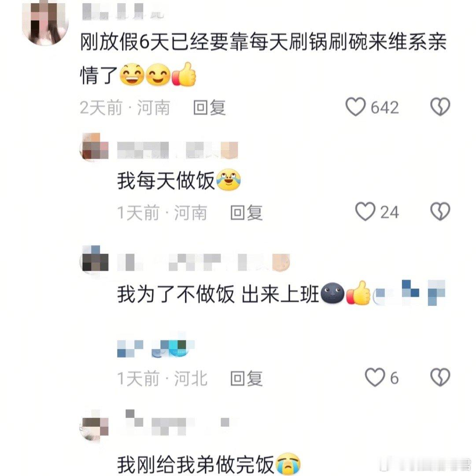Open avatar of 我刚给我弟做完饭 commenter
This screenshot has width=476, height=476.
coord(94,425)
